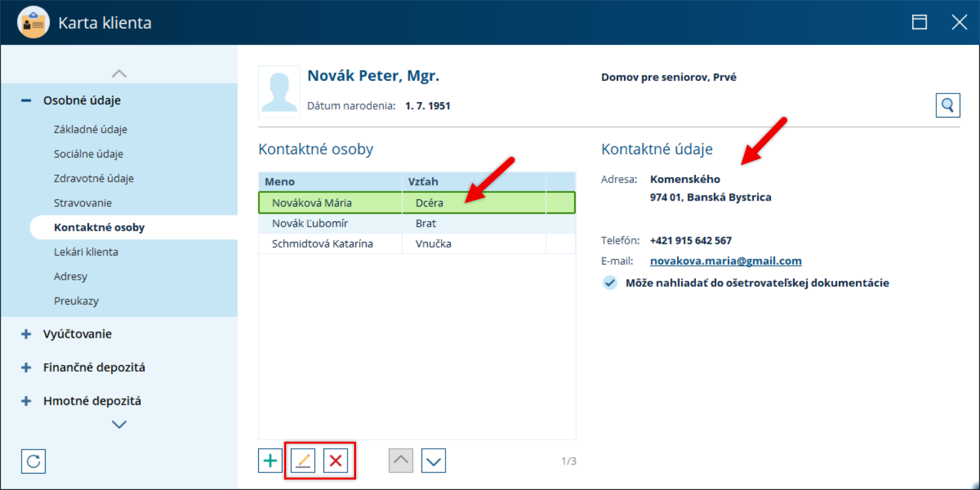Open Zdravotné údaje in sidebar
The image size is (980, 490).
pyautogui.click(x=94, y=178)
